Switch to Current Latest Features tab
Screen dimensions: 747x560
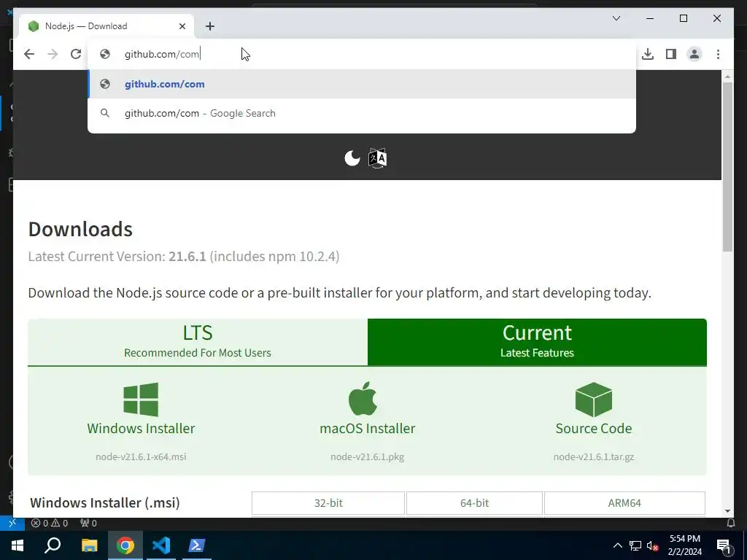(x=537, y=343)
